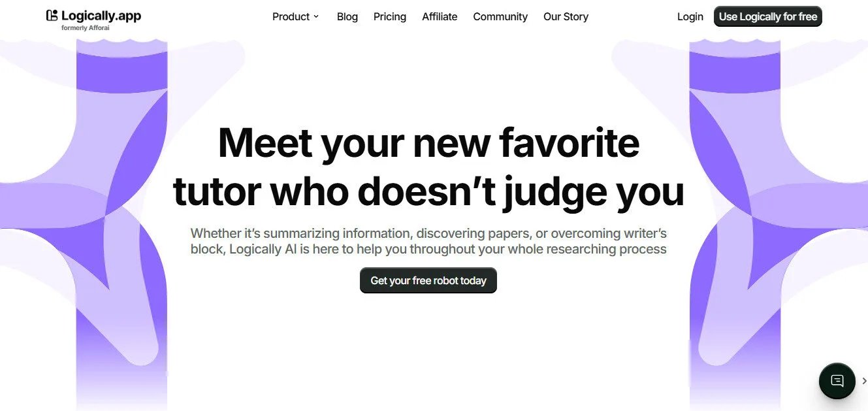Screen dimensions: 868x411
Task: Sign in via the Login link
Action: coord(690,16)
